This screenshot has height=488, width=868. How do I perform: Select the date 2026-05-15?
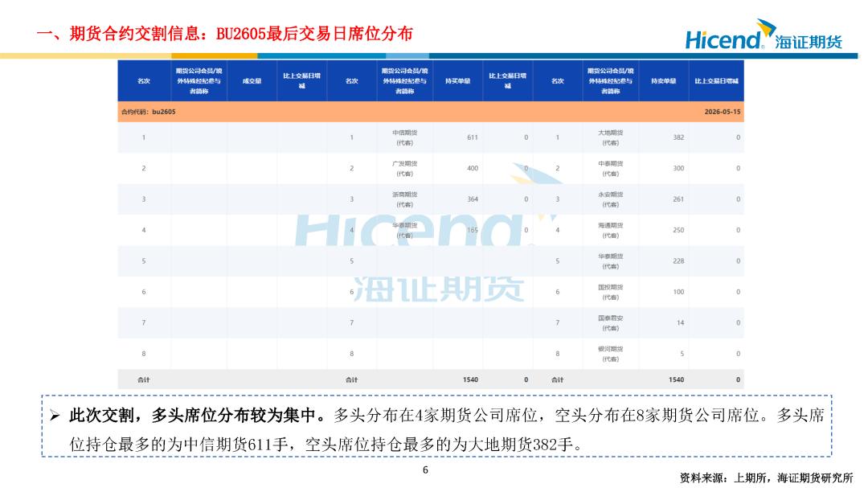point(723,112)
